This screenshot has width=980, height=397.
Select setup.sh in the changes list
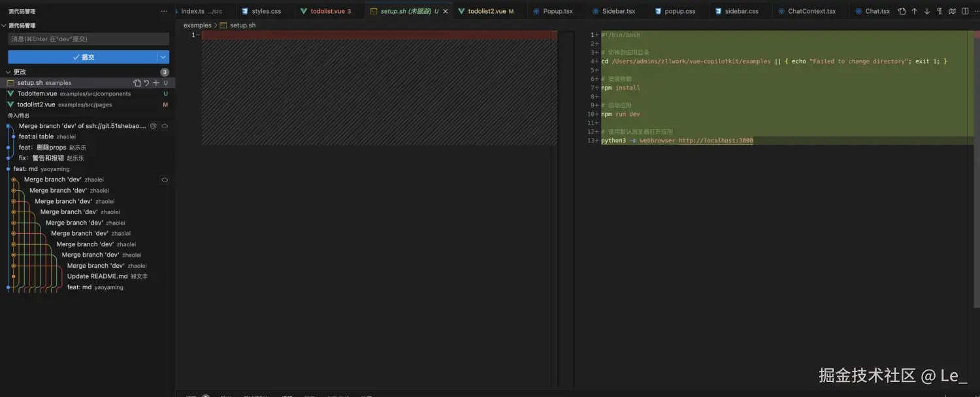[x=88, y=83]
